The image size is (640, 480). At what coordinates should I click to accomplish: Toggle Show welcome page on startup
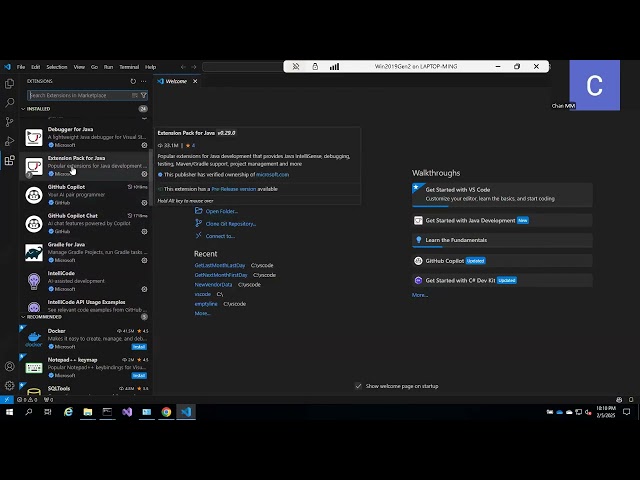[358, 386]
